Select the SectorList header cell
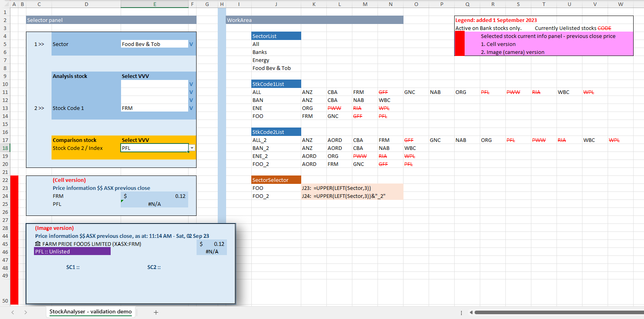Screen dimensions: 644x319 [276, 36]
